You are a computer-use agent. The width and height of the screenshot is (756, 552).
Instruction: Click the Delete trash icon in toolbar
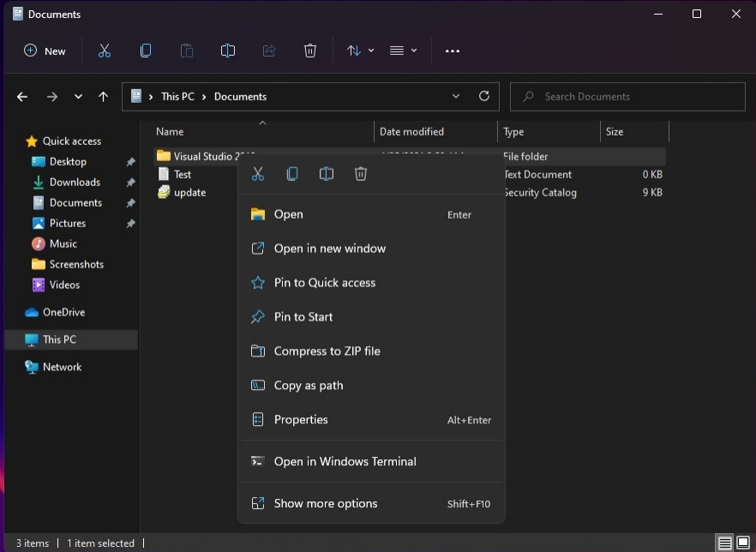(x=310, y=51)
